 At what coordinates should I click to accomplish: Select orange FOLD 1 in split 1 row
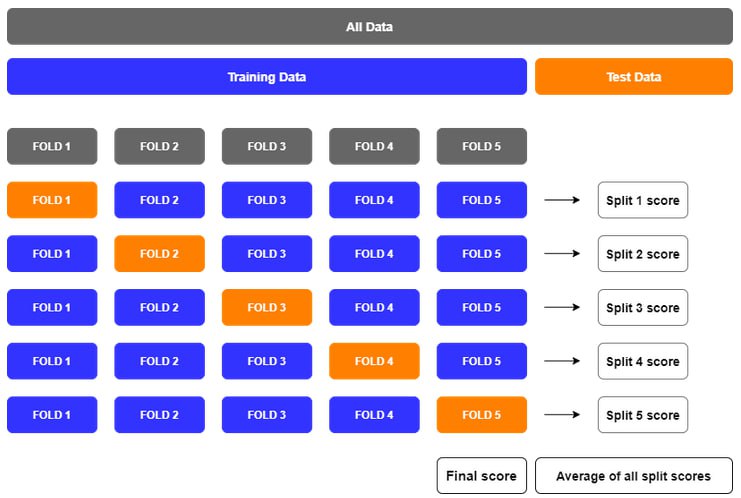coord(52,200)
